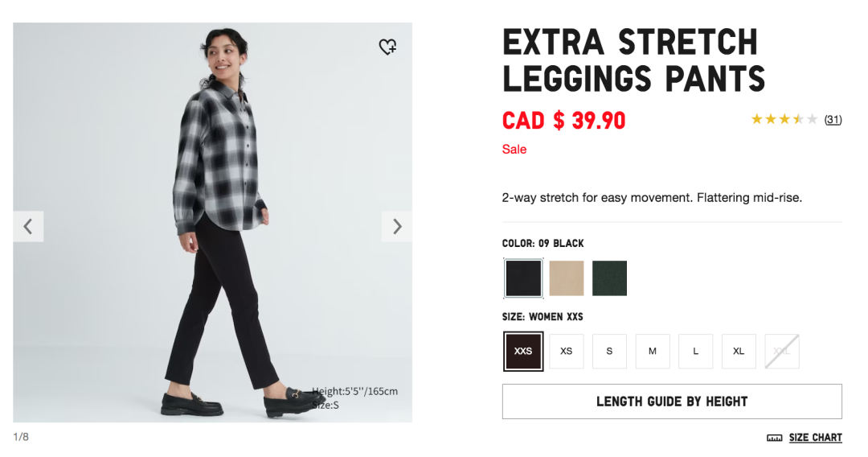
Task: Go to previous product image
Action: point(28,227)
